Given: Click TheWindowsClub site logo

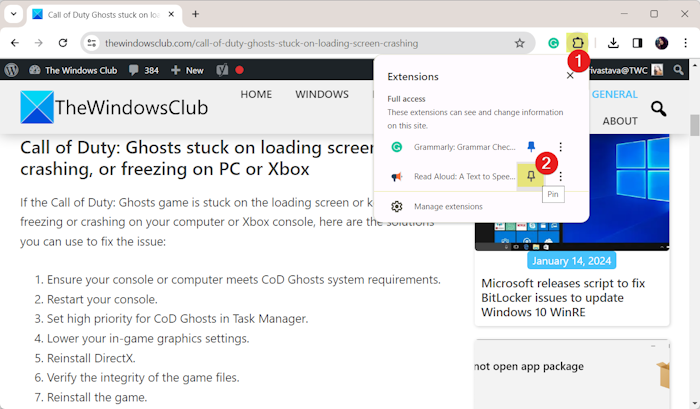Looking at the screenshot, I should [114, 107].
